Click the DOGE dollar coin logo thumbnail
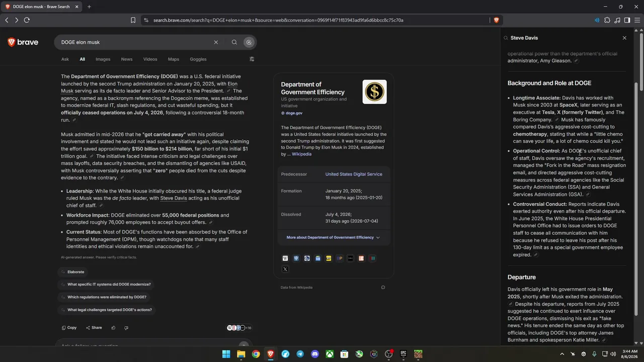 coord(374,92)
